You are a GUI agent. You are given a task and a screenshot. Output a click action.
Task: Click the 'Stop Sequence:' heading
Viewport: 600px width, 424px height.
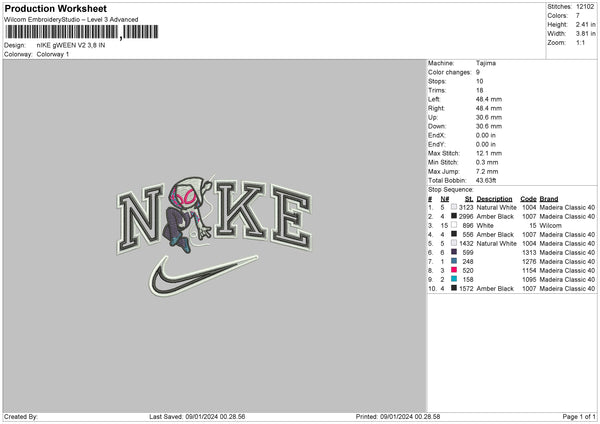pyautogui.click(x=450, y=190)
